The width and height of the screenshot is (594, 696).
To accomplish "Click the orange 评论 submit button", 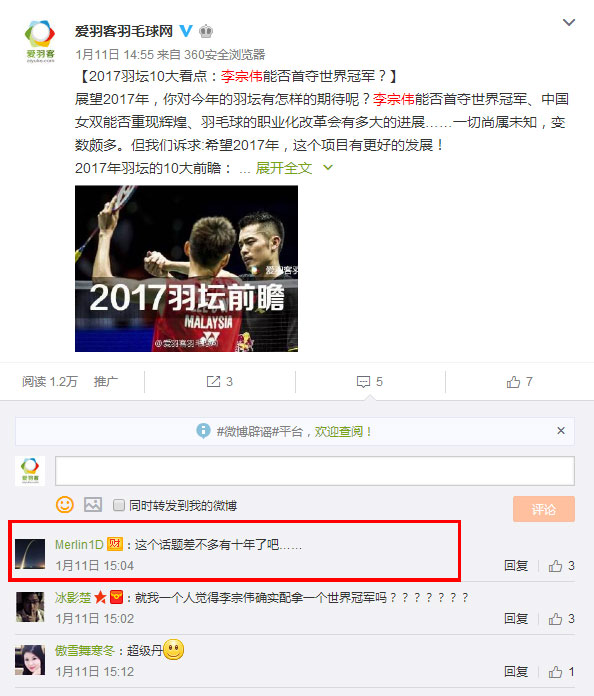I will coord(544,509).
